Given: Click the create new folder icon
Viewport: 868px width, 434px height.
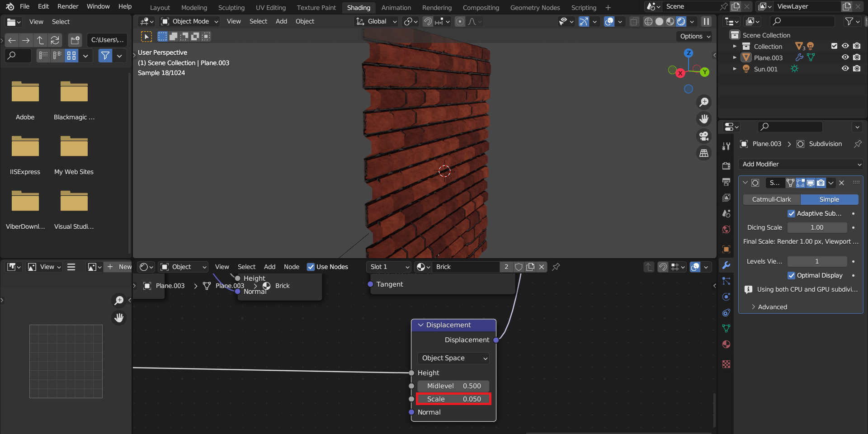Looking at the screenshot, I should (x=75, y=40).
